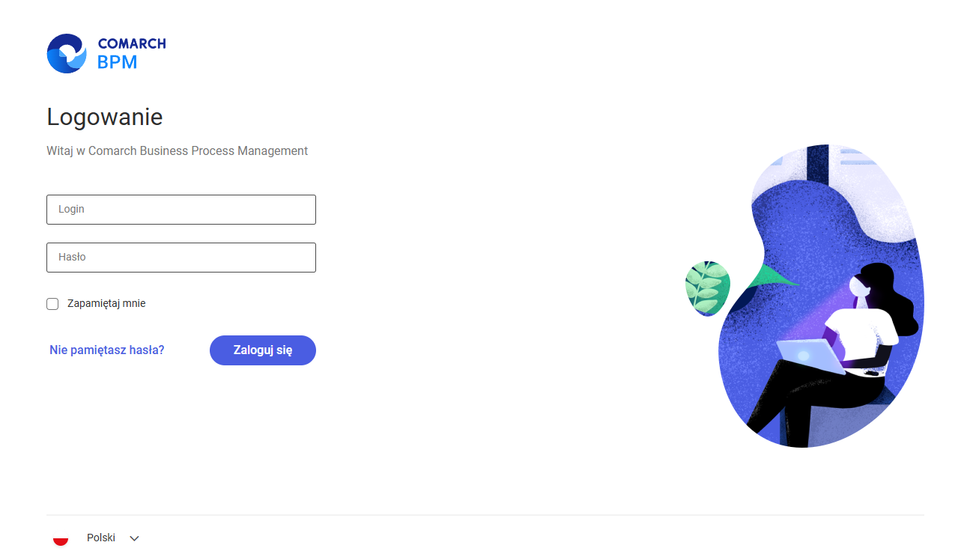The image size is (967, 560).
Task: Click the laptop in the illustration
Action: click(x=810, y=356)
